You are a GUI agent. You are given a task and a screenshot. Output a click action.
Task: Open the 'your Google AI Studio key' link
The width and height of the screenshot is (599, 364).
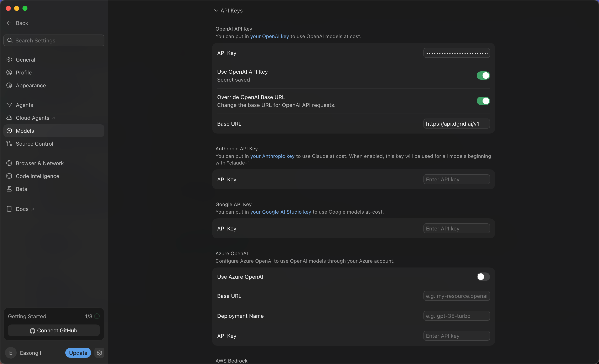(x=281, y=212)
